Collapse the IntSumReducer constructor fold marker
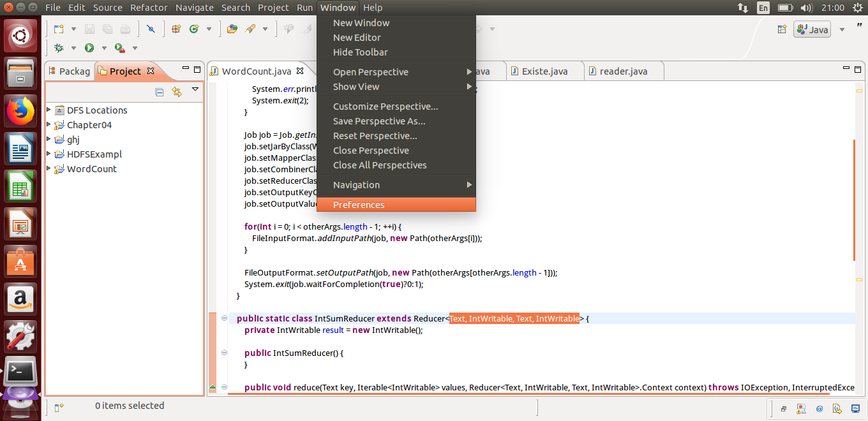The image size is (868, 421). 224,352
